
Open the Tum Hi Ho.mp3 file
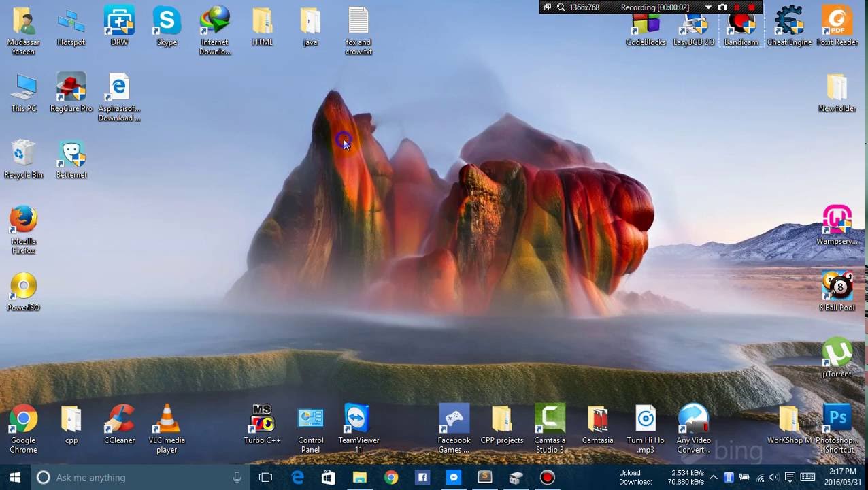pyautogui.click(x=646, y=429)
